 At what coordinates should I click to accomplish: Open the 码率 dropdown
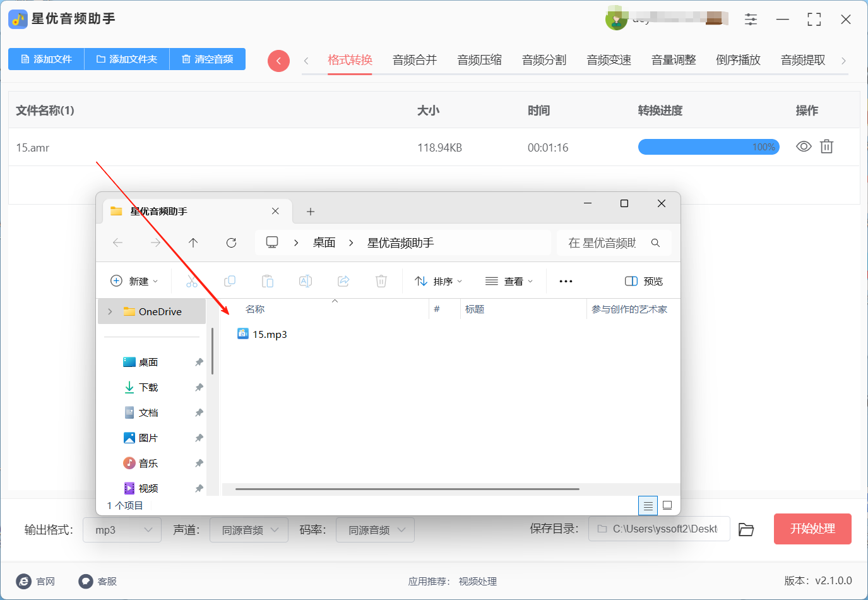pyautogui.click(x=375, y=530)
